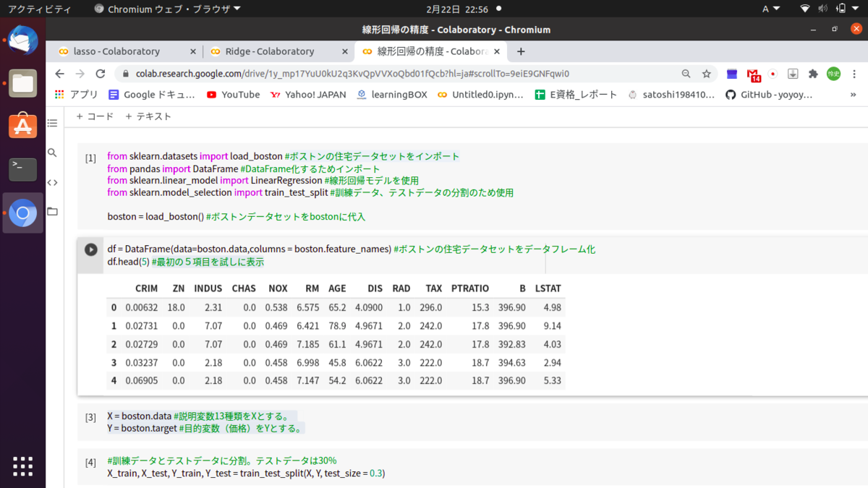The height and width of the screenshot is (488, 868).
Task: Open the Chromium extensions puzzle menu
Action: click(813, 74)
